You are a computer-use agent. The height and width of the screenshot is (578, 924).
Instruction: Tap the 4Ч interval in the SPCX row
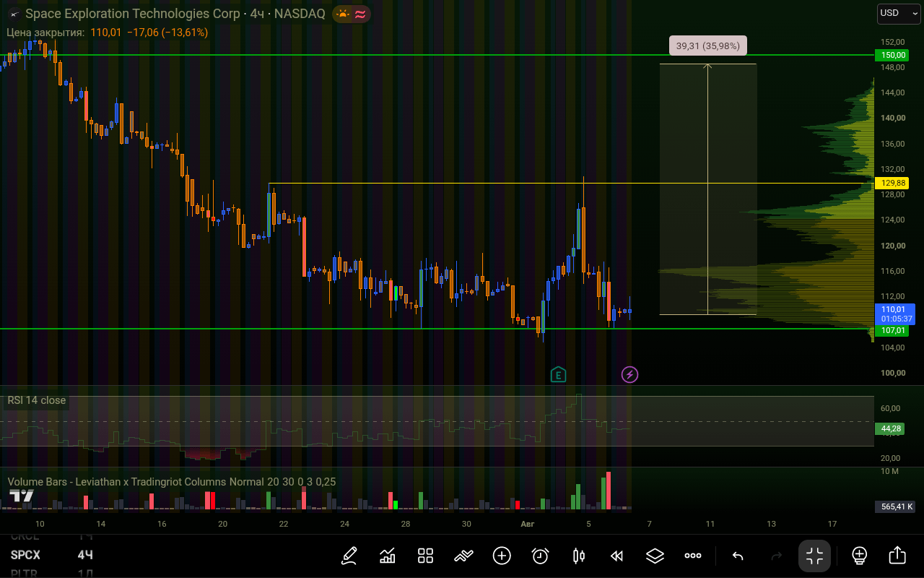point(85,555)
